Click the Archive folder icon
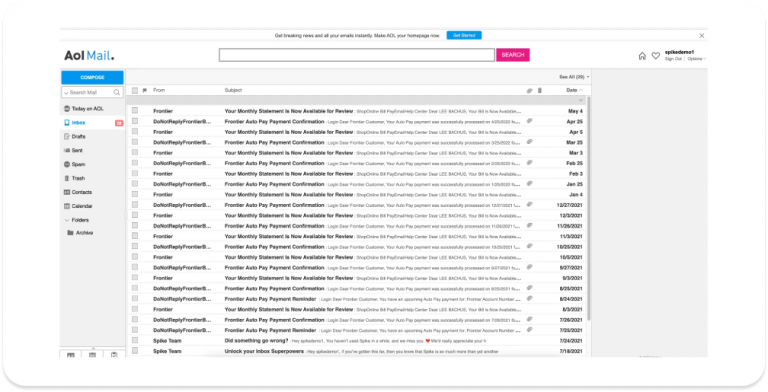Screen dimensions: 768x392 coord(71,233)
